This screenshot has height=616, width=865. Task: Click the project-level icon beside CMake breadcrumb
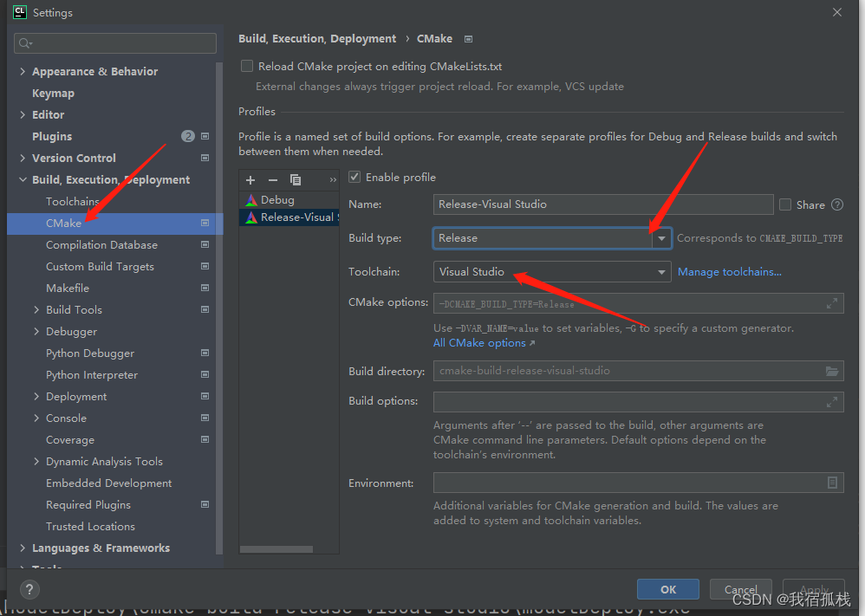pos(468,39)
